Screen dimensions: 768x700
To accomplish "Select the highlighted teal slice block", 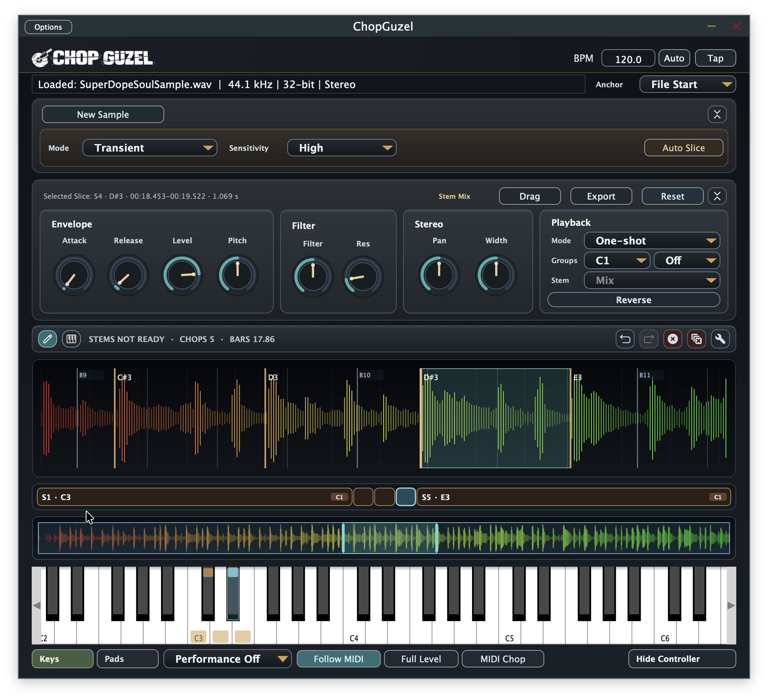I will pos(406,497).
